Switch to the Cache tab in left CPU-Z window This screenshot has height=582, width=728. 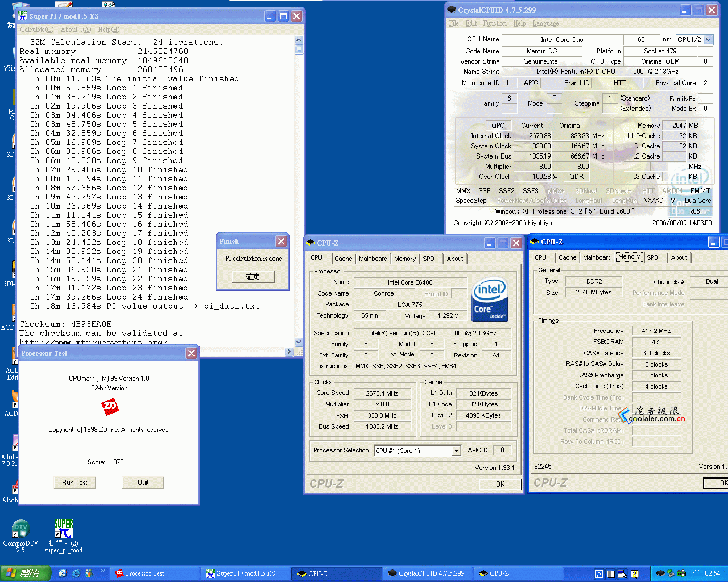[343, 259]
